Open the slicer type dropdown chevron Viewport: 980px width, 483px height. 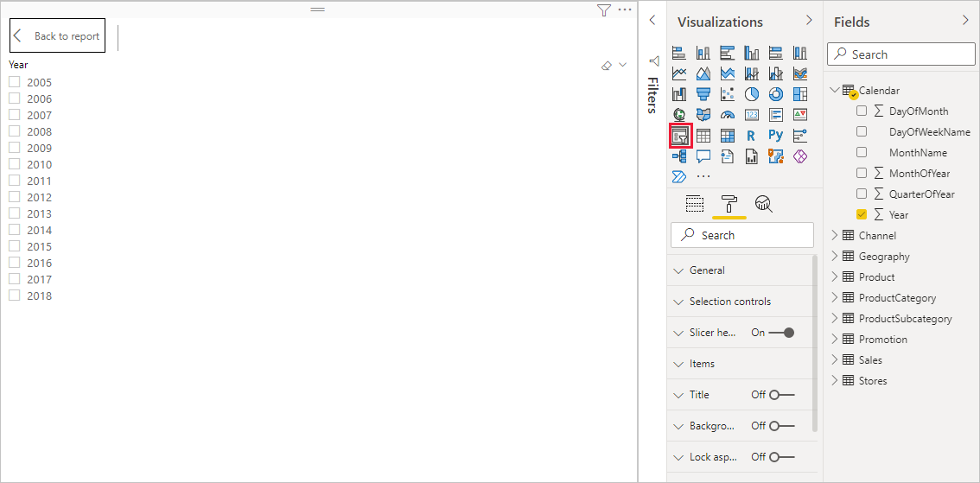coord(622,65)
